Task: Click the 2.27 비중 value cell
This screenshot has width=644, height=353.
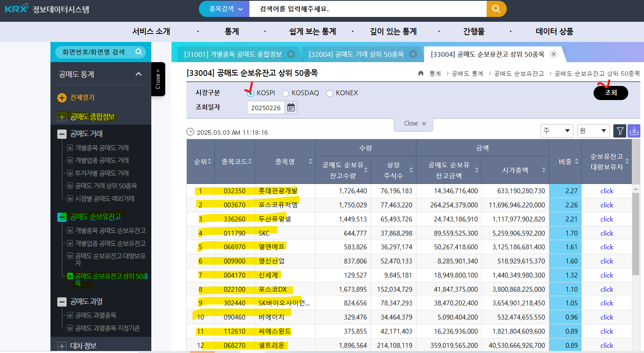Action: coord(565,191)
